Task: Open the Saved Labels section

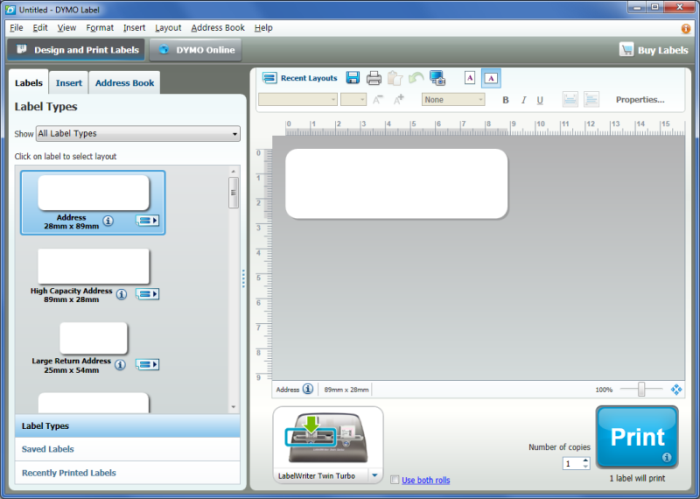Action: pyautogui.click(x=128, y=449)
